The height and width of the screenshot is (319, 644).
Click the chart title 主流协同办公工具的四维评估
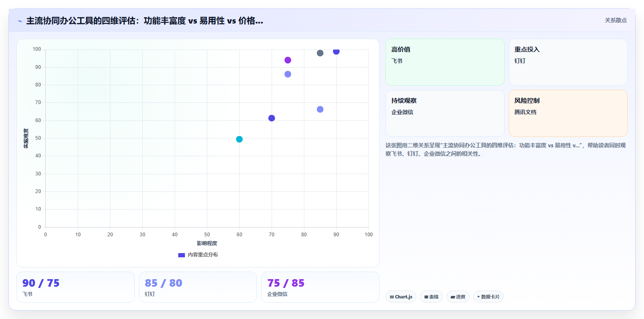tap(144, 21)
